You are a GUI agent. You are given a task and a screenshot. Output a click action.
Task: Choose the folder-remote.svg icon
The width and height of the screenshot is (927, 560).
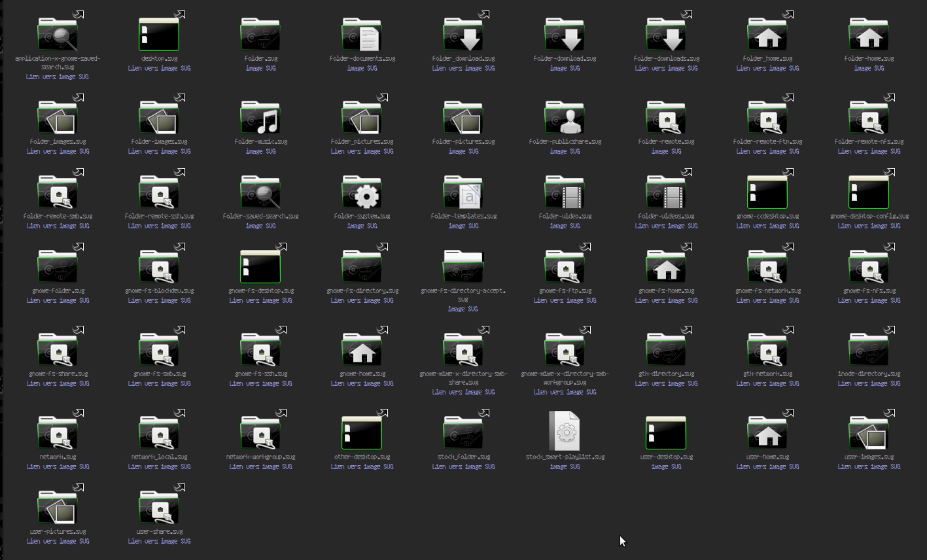[666, 117]
